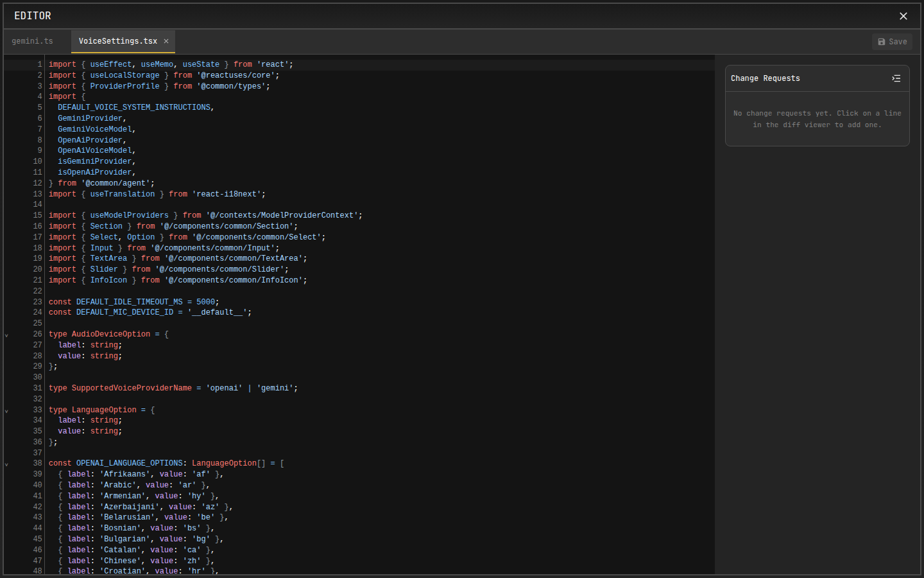This screenshot has height=578, width=924.
Task: Click '@/components/common/Select' path
Action: (257, 238)
